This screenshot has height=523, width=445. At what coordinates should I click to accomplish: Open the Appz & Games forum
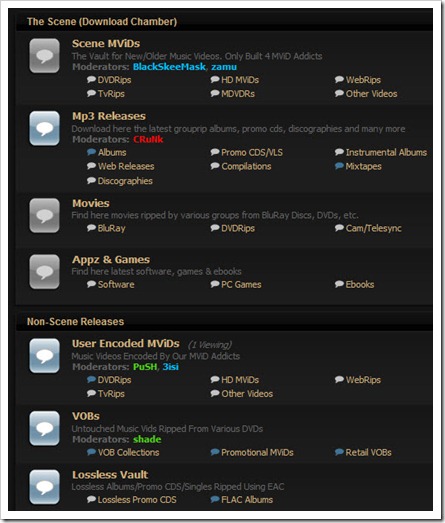click(111, 259)
